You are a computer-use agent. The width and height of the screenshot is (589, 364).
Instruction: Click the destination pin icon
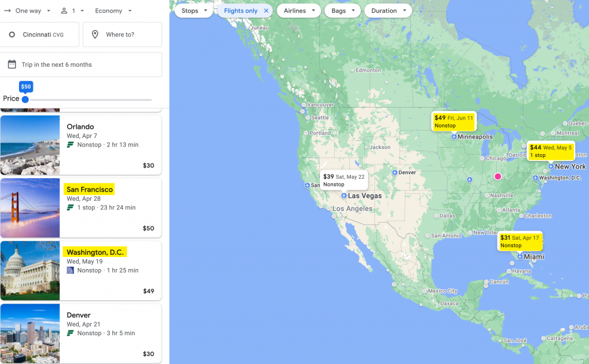coord(95,35)
